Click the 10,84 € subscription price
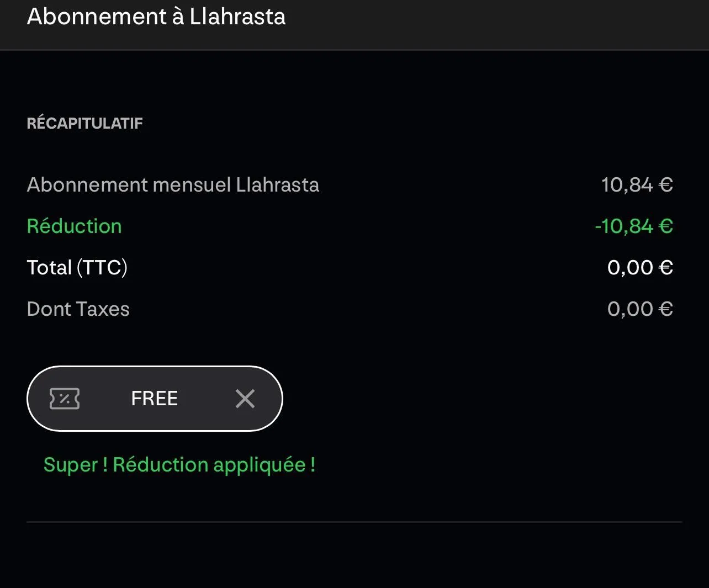709x588 pixels. 637,185
